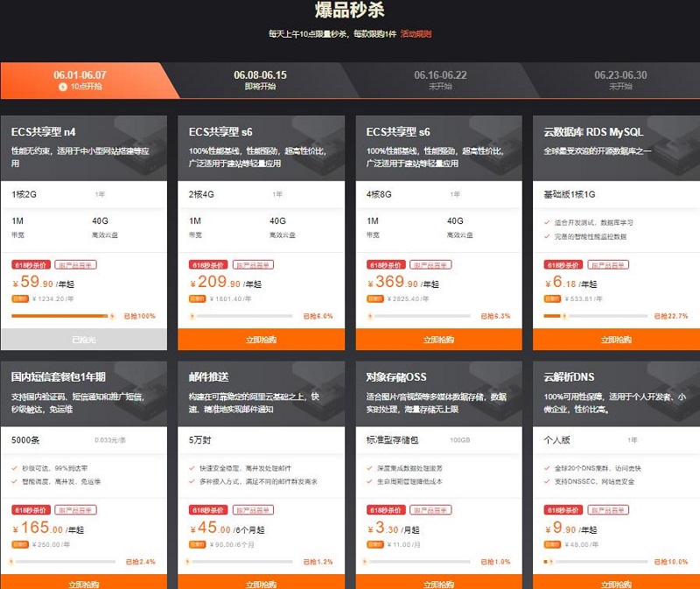Image resolution: width=700 pixels, height=589 pixels.
Task: Click the 国内短信套餐包1年期 card title
Action: coord(59,377)
